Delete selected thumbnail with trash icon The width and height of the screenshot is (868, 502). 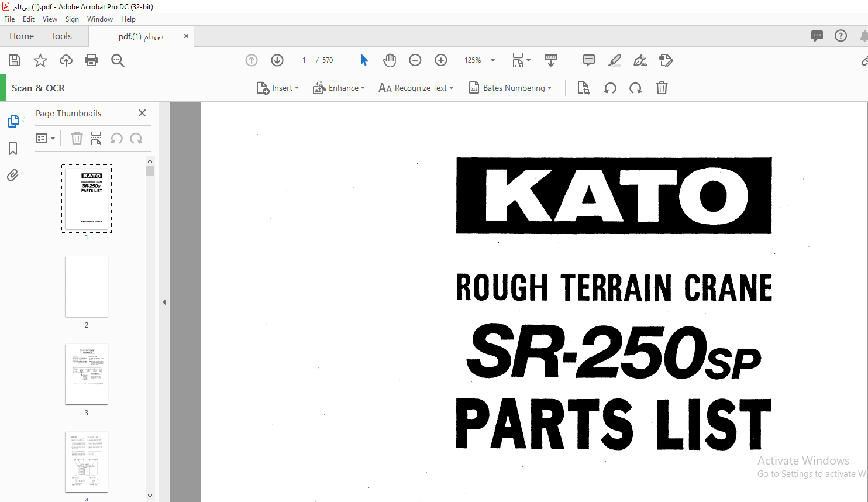pyautogui.click(x=77, y=138)
